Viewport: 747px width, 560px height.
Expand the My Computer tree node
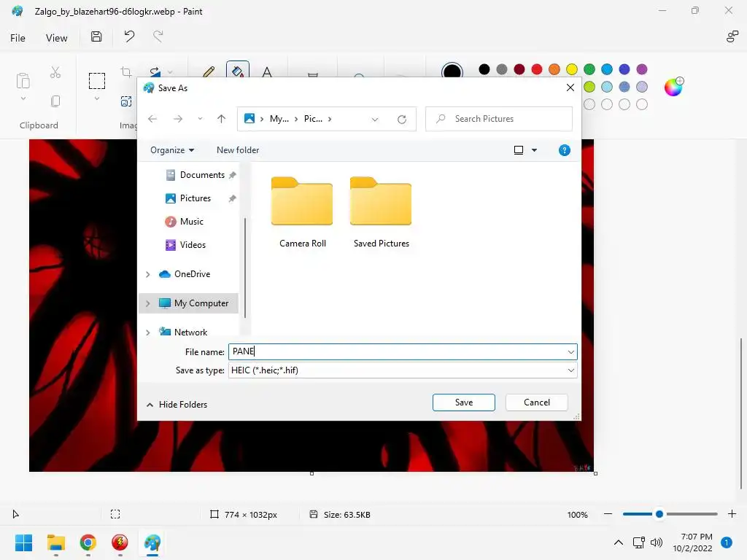coord(147,303)
